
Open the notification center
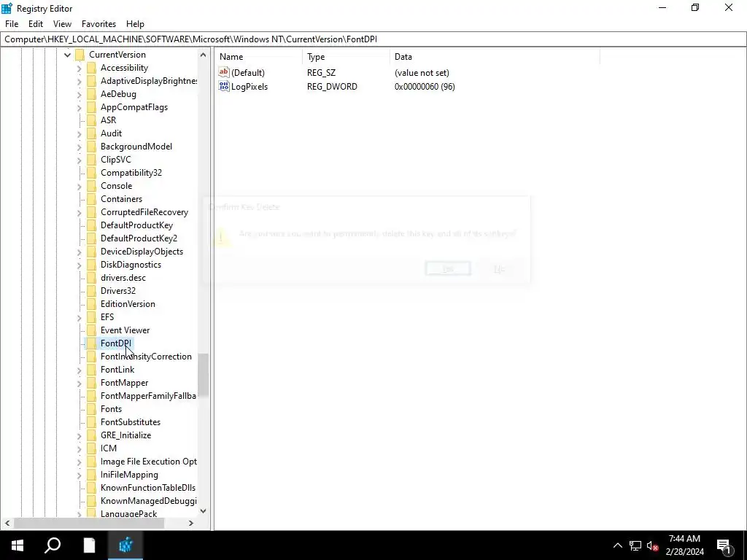point(724,545)
